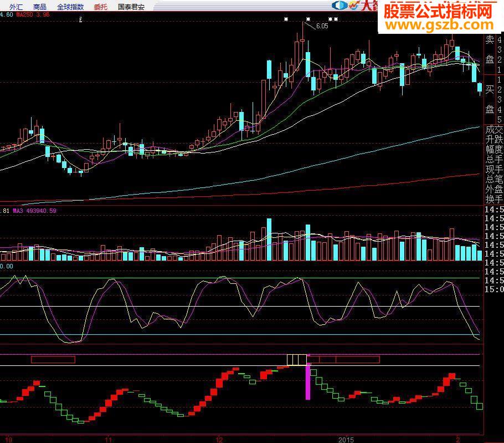This screenshot has height=443, width=504.
Task: Click the 10 month marker on the date axis
Action: tap(9, 440)
